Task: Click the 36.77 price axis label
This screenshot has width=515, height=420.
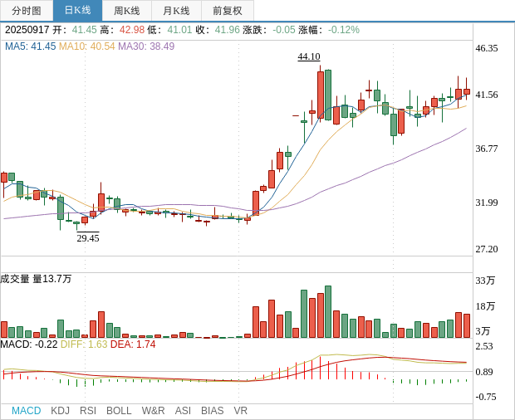Action: pyautogui.click(x=487, y=149)
